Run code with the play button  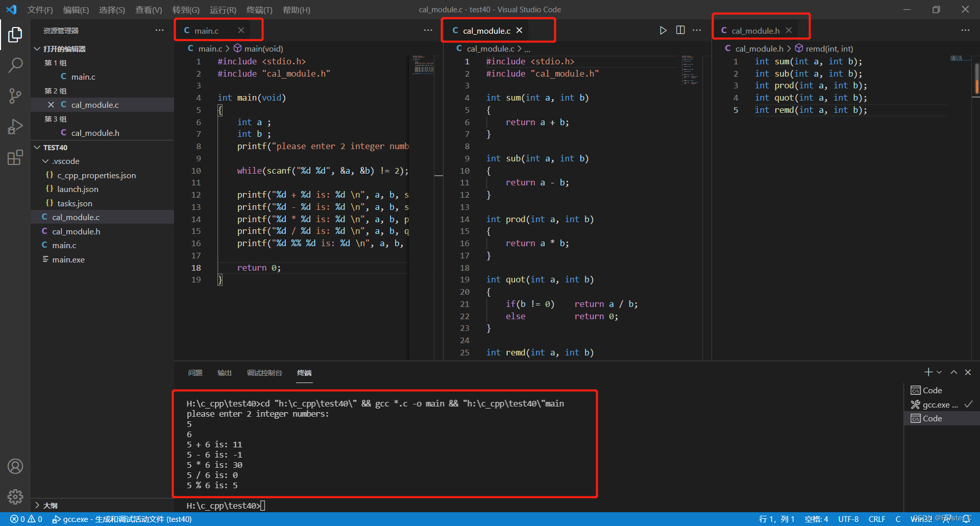tap(663, 31)
